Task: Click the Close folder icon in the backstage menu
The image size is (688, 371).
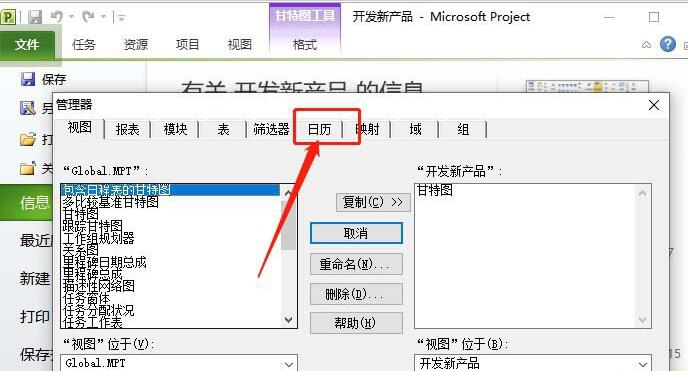Action: (28, 168)
